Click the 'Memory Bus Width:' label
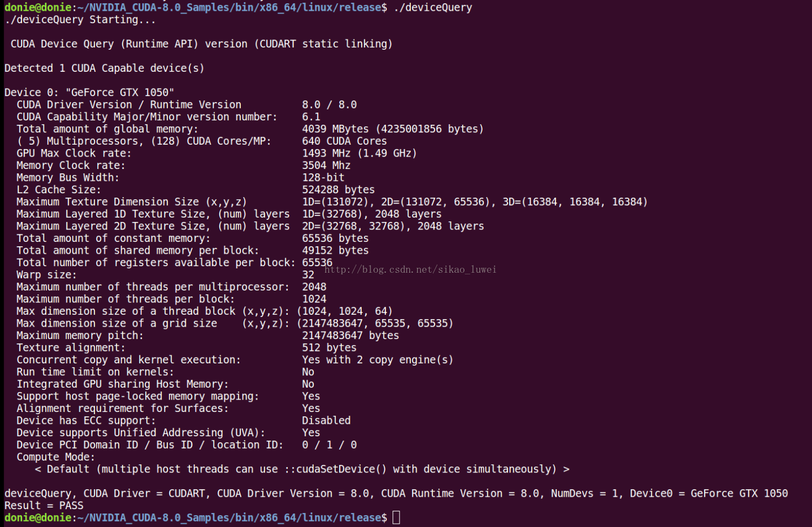This screenshot has width=812, height=527. (68, 178)
